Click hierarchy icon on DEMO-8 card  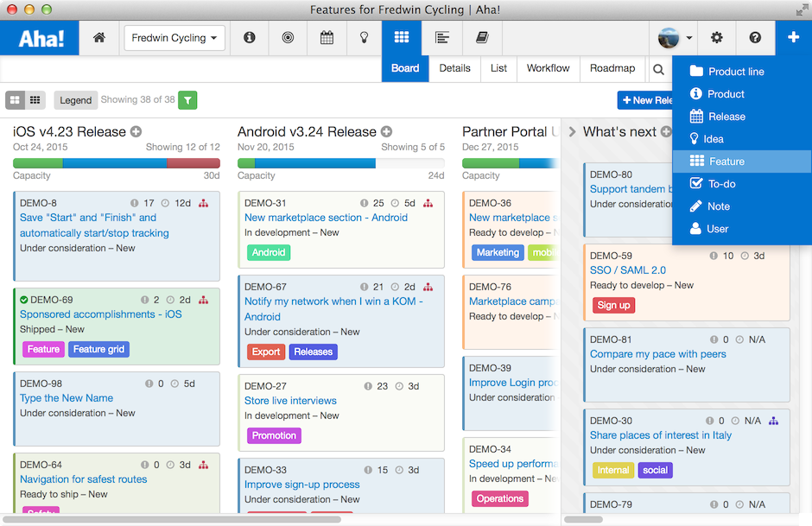pos(204,204)
